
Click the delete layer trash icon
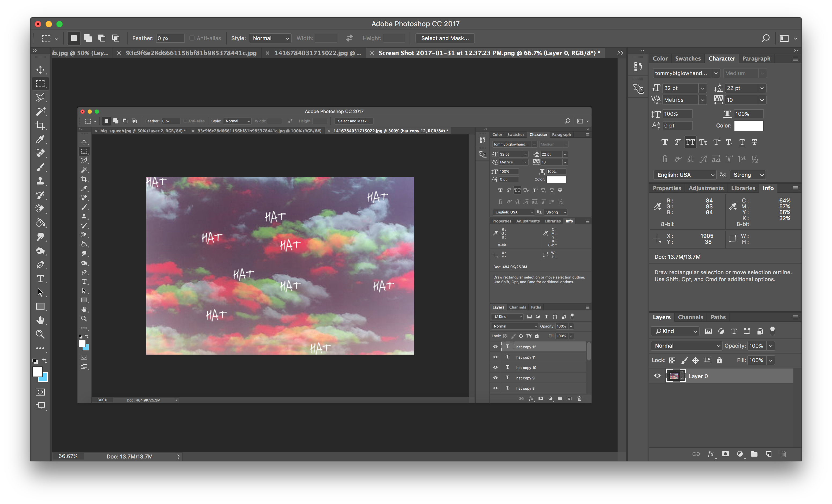click(x=783, y=454)
